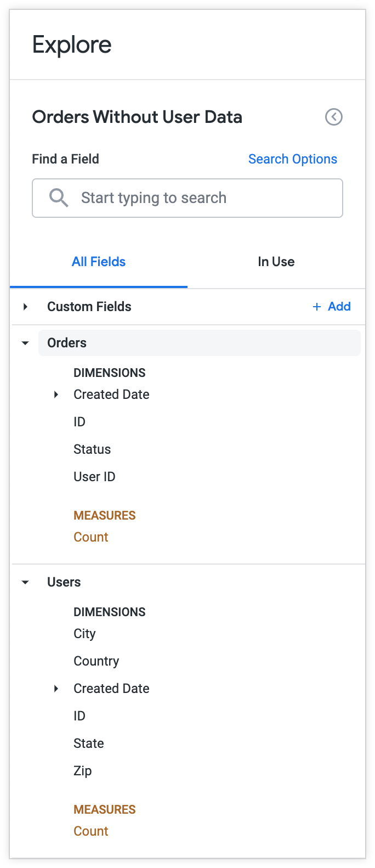The image size is (375, 868).
Task: Collapse the Orders view
Action: pos(25,342)
